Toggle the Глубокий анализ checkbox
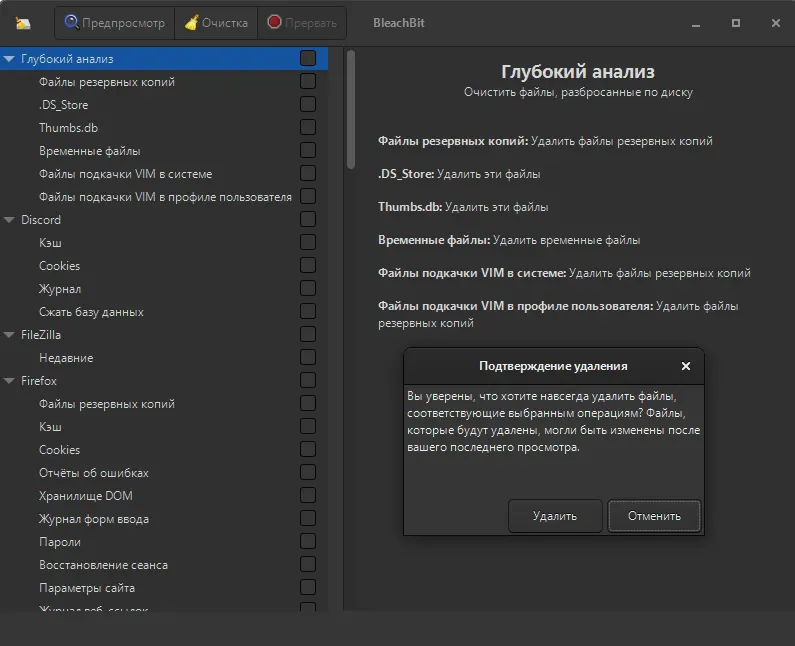795x646 pixels. [x=308, y=59]
